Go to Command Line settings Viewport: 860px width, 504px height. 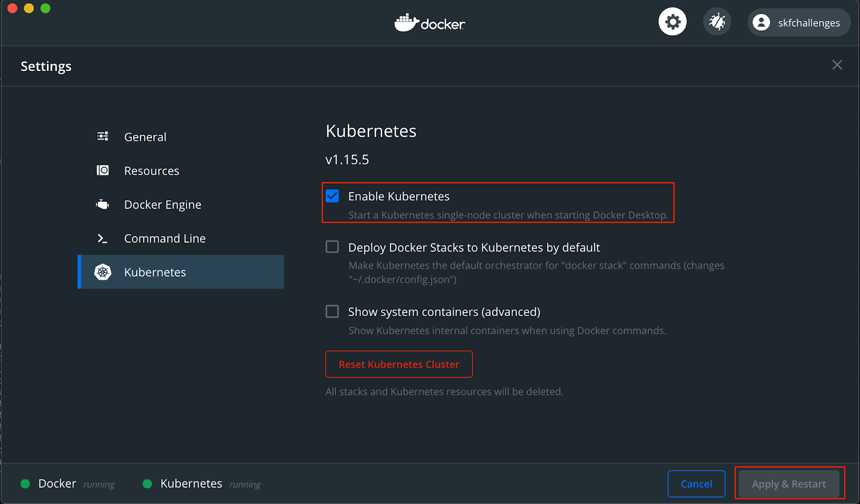coord(181,238)
